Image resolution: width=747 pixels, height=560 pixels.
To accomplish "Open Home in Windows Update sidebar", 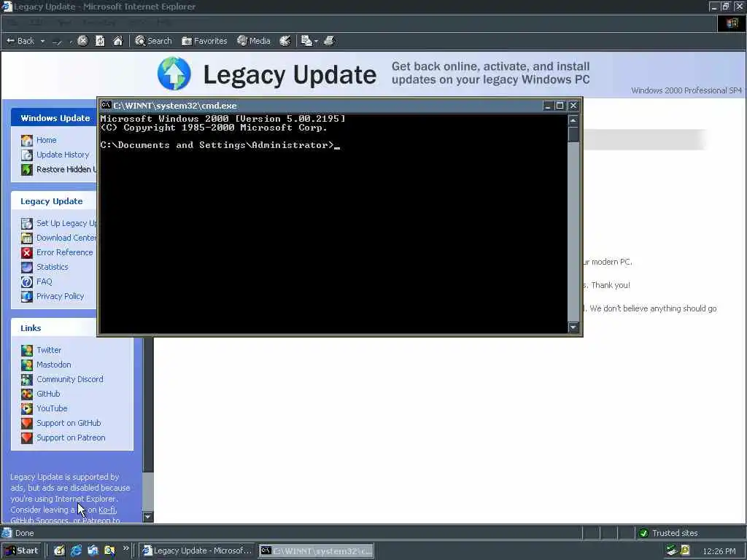I will 46,140.
